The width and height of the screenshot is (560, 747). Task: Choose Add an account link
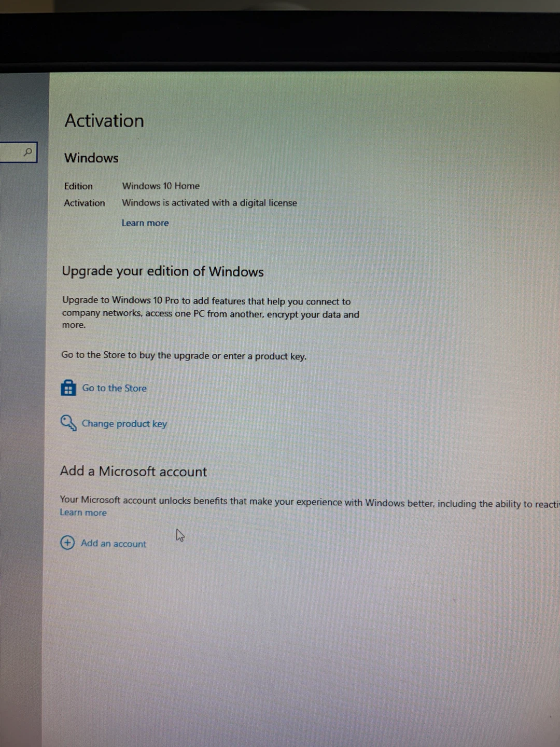pyautogui.click(x=114, y=544)
